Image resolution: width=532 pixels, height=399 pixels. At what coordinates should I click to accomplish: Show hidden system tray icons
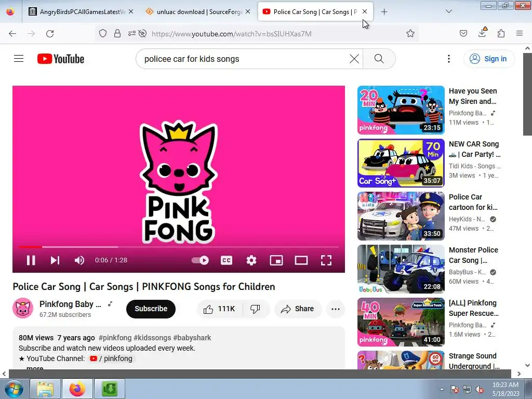click(x=442, y=389)
